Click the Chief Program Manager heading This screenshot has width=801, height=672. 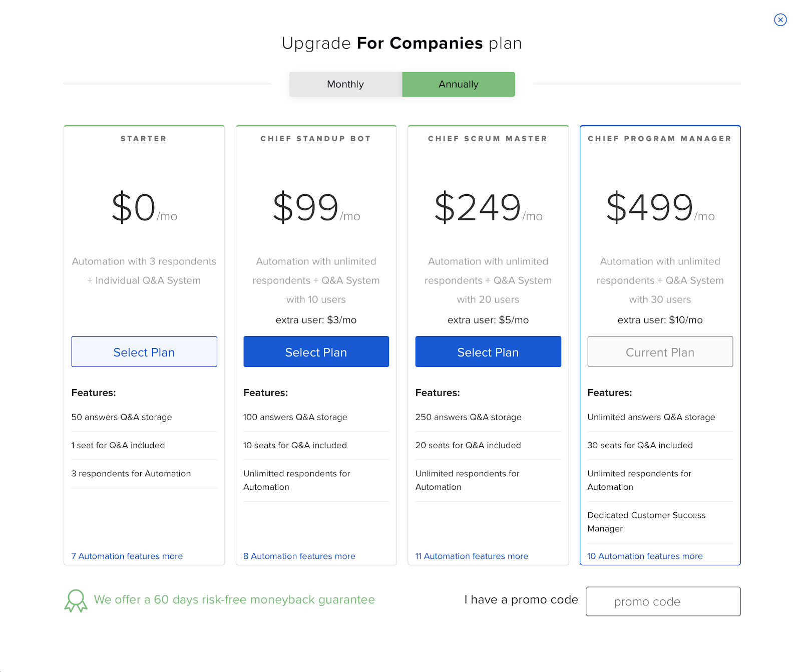click(x=660, y=139)
